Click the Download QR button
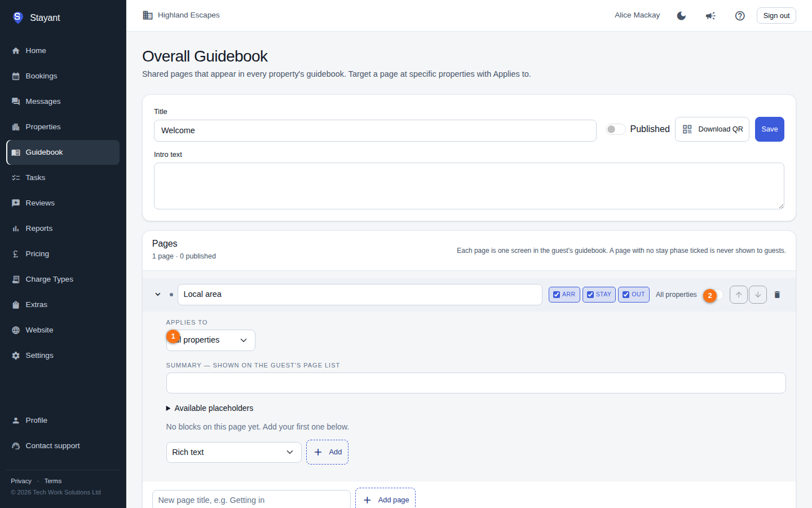 (x=712, y=129)
